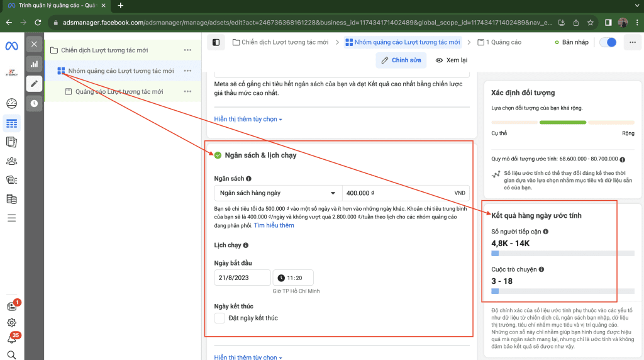The width and height of the screenshot is (644, 360).
Task: Open the ads reporting pages icon
Action: pos(11,142)
